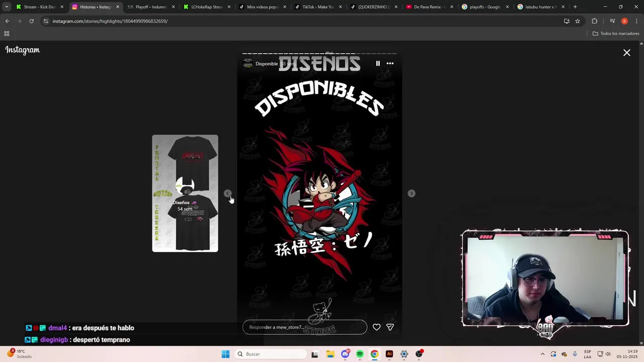Share the story with the paper plane icon

point(390,327)
